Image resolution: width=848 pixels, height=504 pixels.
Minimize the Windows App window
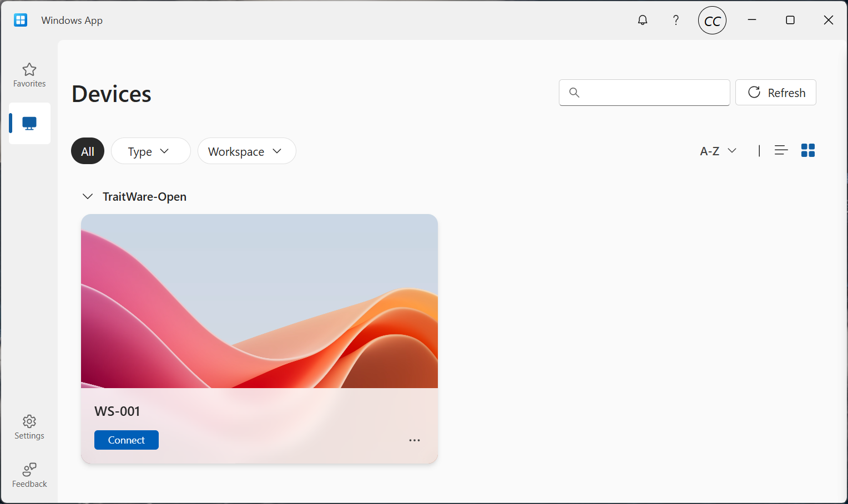pyautogui.click(x=752, y=20)
